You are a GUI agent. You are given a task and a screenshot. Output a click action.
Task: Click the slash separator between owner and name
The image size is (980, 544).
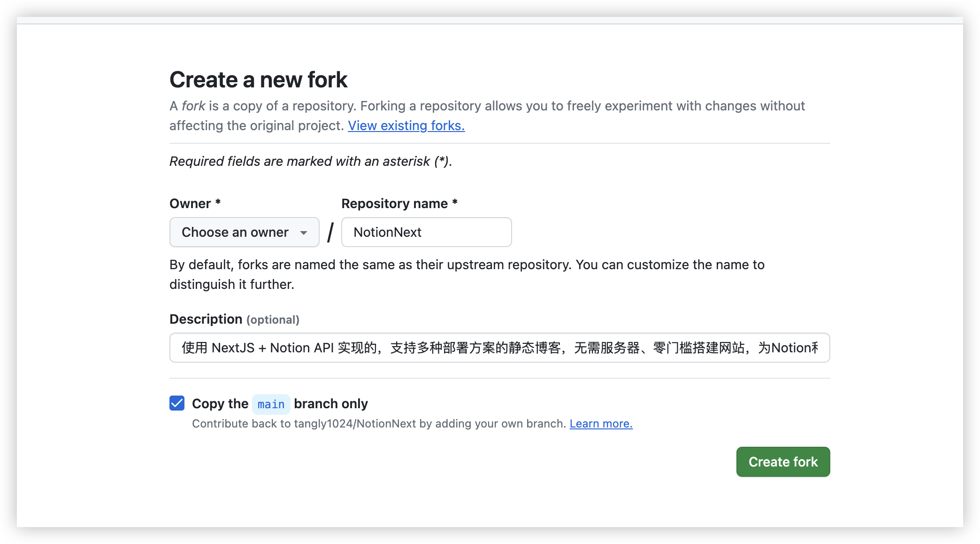click(x=330, y=233)
